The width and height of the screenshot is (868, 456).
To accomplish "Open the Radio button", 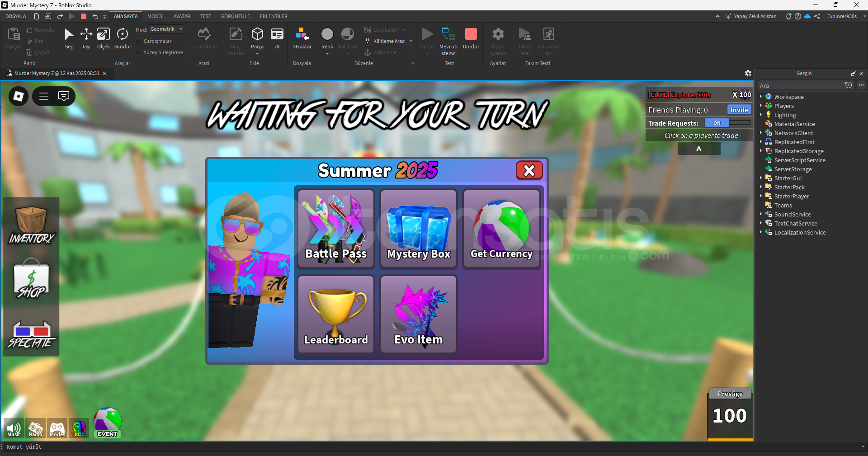I will (x=35, y=428).
